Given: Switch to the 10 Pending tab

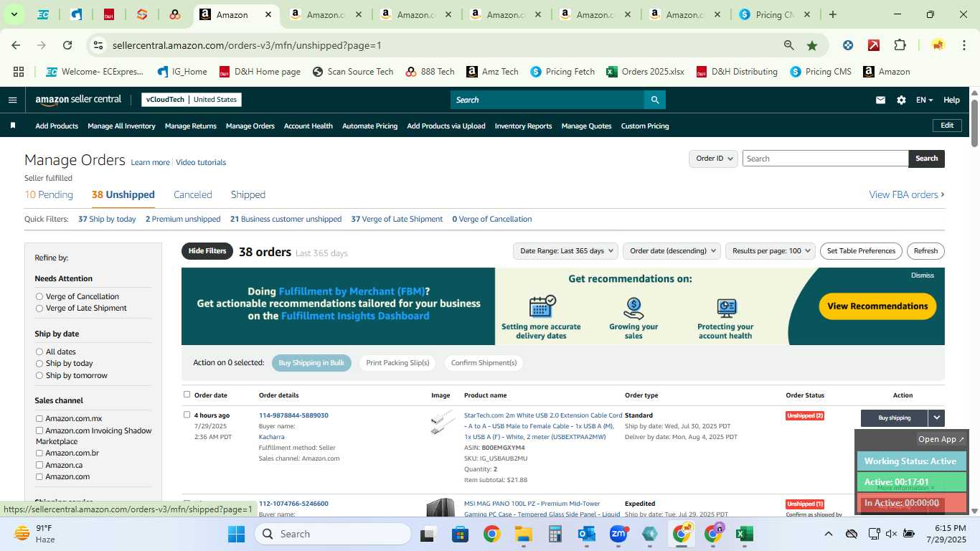Looking at the screenshot, I should tap(49, 194).
